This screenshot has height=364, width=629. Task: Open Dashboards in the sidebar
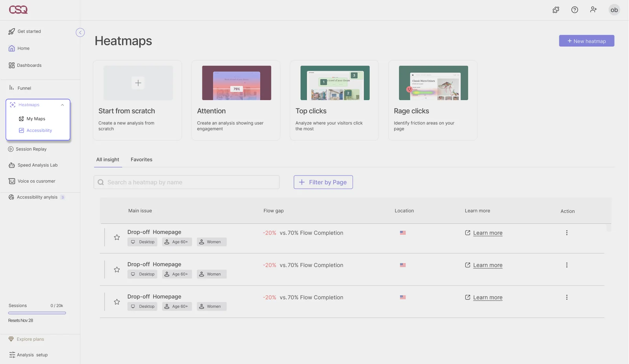[25, 65]
